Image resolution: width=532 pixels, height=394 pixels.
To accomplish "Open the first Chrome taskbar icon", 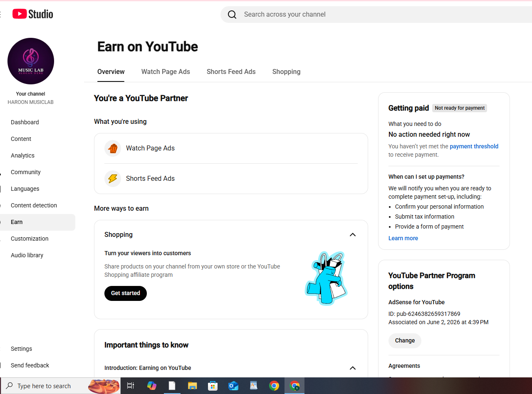I will 274,386.
